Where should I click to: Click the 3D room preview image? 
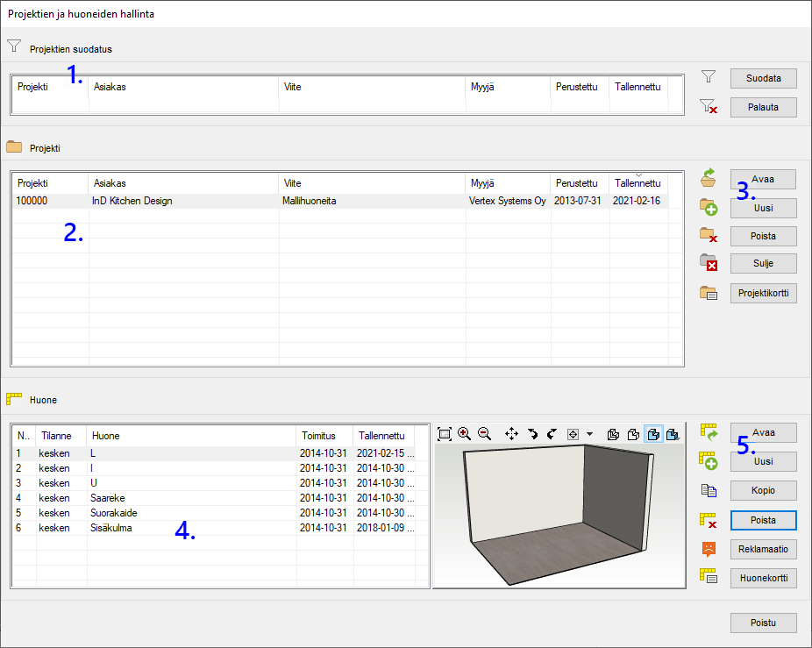click(559, 515)
